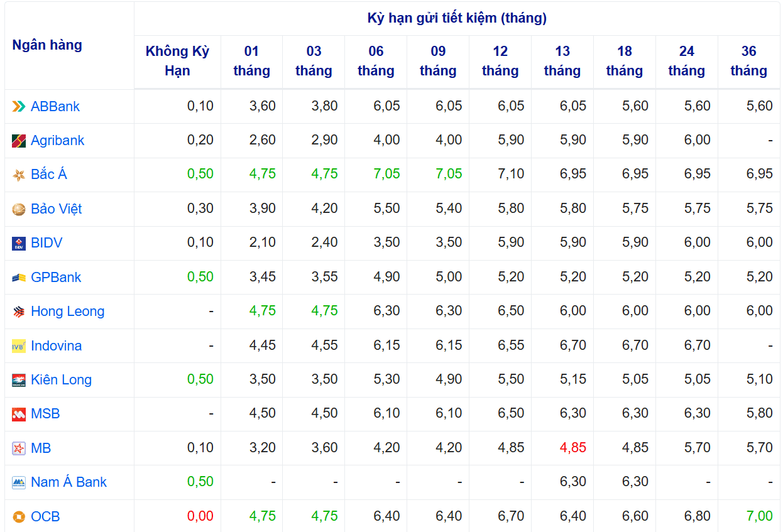Click the MB bank logo icon
The width and height of the screenshot is (783, 532).
tap(19, 448)
